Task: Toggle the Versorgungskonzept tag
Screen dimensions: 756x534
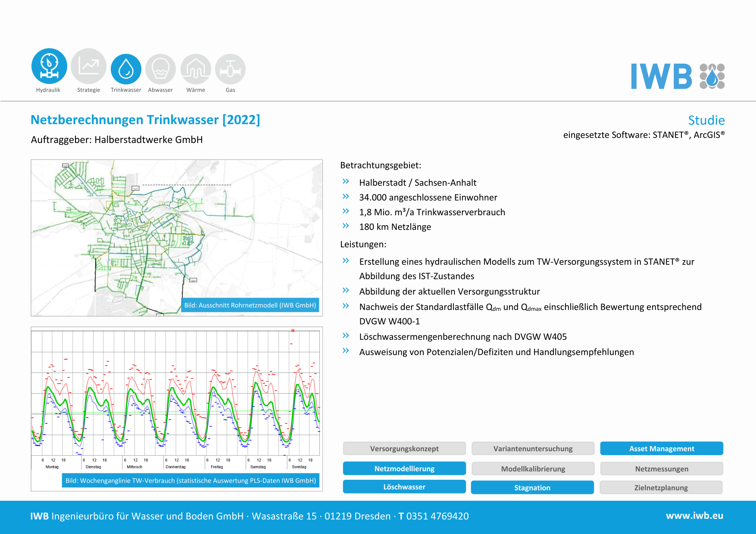Action: (404, 448)
